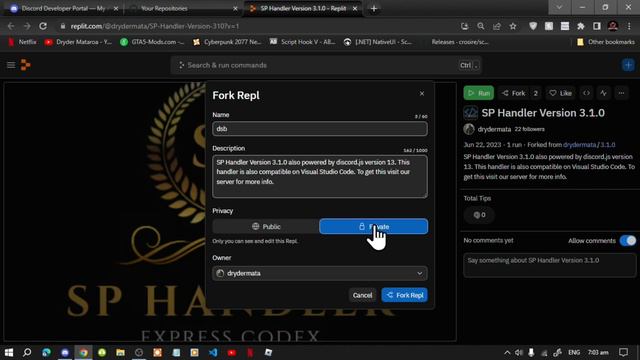Viewport: 640px width, 360px height.
Task: Open the Replit sidebar hamburger menu
Action: pos(11,65)
